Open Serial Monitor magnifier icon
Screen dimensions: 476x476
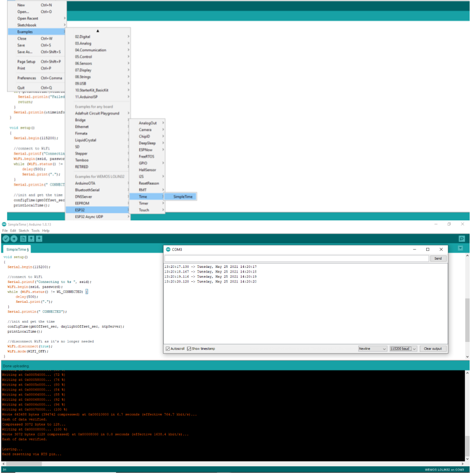coord(461,239)
